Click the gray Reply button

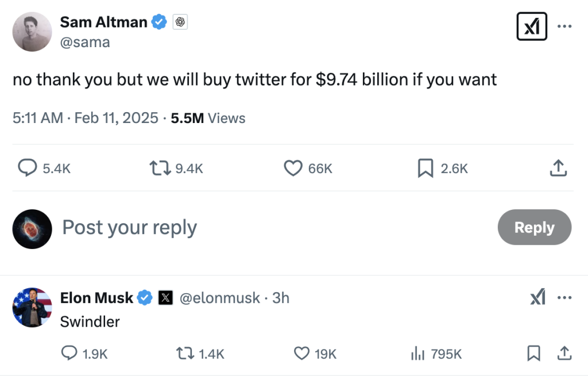coord(534,228)
